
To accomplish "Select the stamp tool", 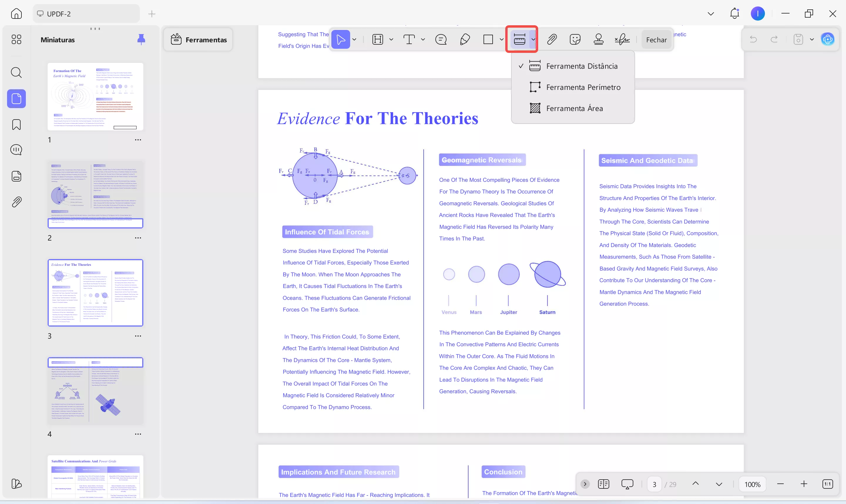I will (598, 39).
